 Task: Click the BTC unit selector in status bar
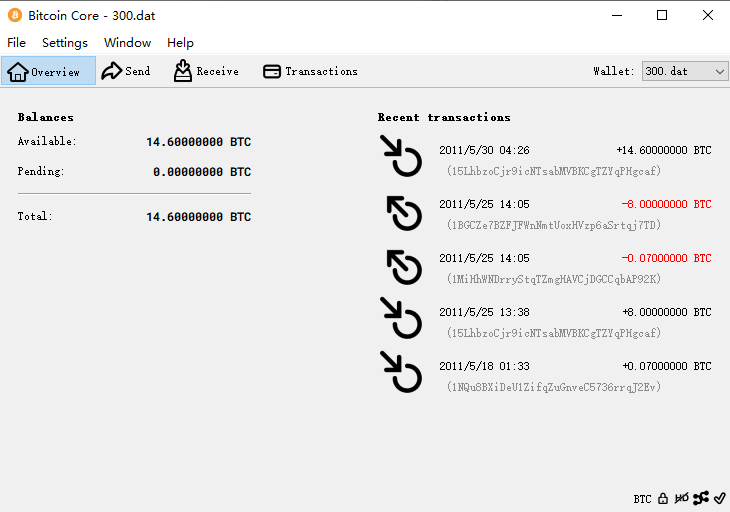pos(642,499)
